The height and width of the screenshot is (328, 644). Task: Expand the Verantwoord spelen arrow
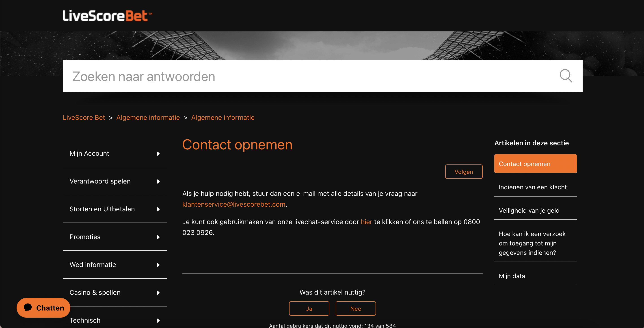pyautogui.click(x=158, y=181)
